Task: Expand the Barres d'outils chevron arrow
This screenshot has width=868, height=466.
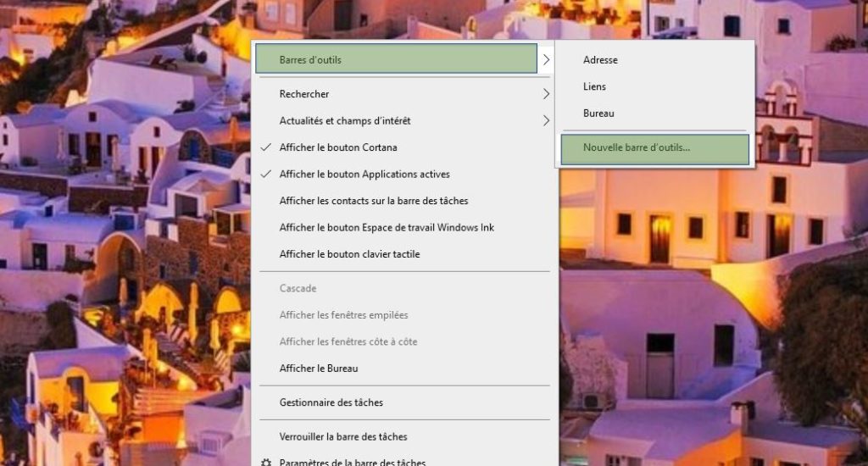Action: (x=546, y=59)
